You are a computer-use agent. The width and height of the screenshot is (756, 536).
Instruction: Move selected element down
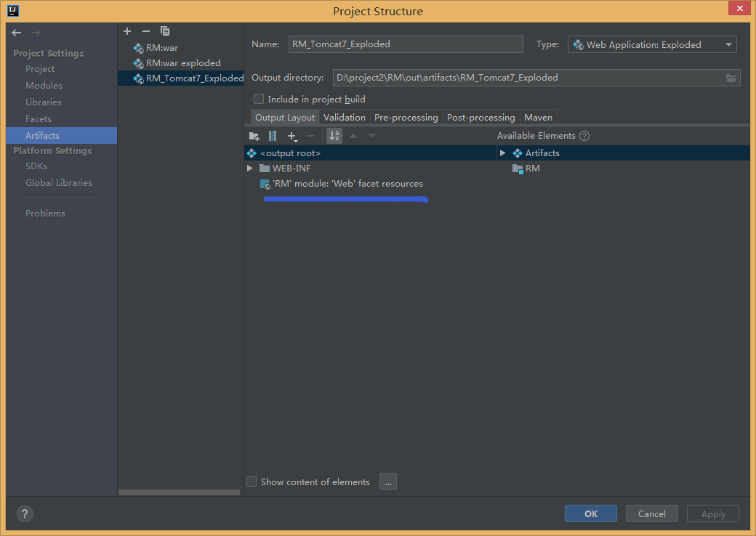coord(372,137)
